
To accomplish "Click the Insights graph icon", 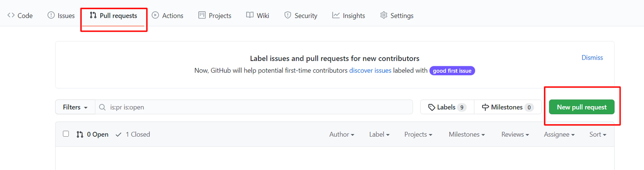I will click(336, 15).
